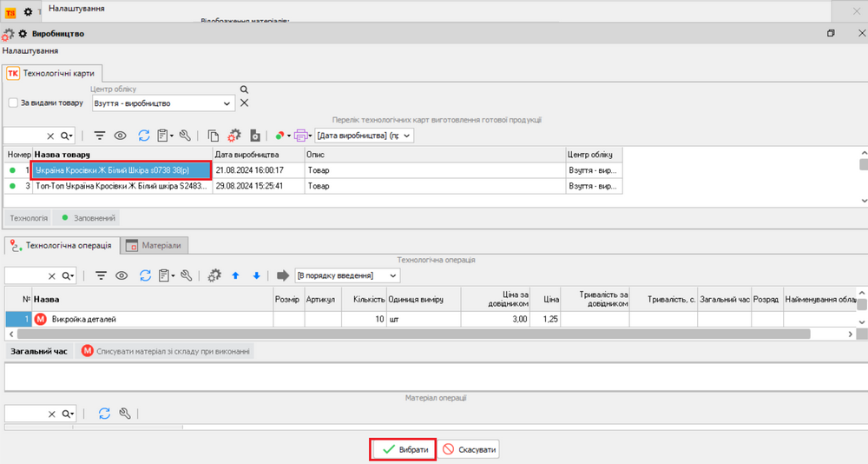Image resolution: width=868 pixels, height=464 pixels.
Task: Toggle eye visibility icon in operations toolbar
Action: click(x=122, y=275)
